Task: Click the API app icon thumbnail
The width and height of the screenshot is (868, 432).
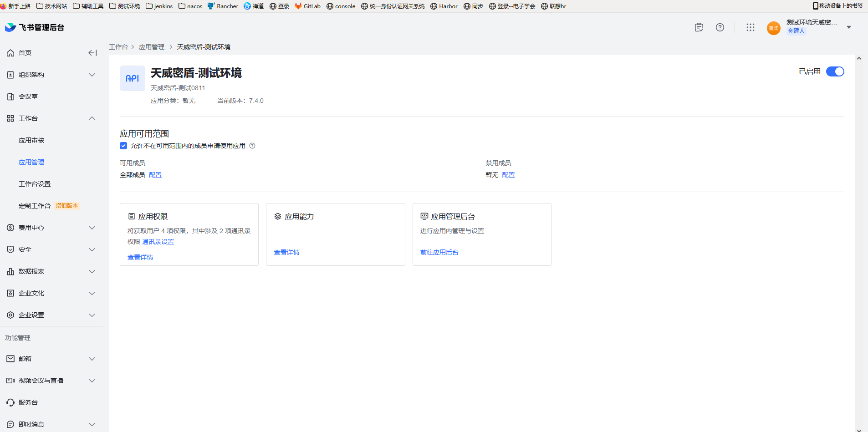Action: click(133, 78)
